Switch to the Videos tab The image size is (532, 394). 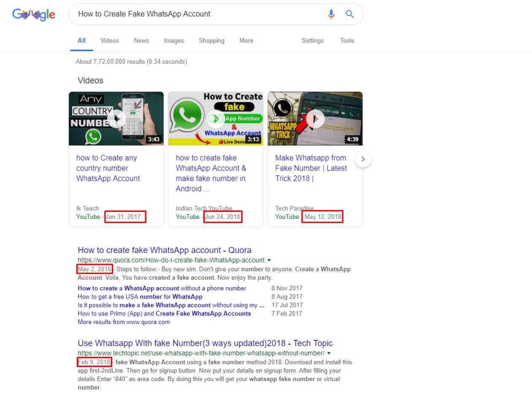(x=110, y=41)
